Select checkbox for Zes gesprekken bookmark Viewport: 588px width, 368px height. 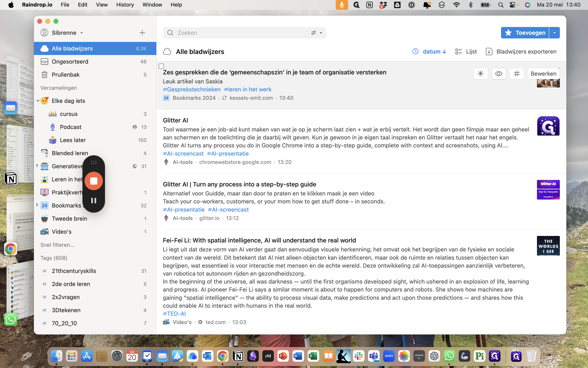tap(161, 66)
